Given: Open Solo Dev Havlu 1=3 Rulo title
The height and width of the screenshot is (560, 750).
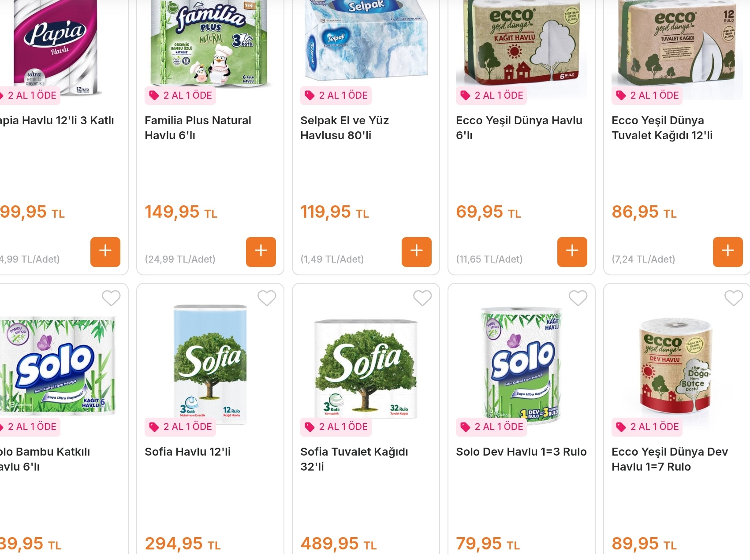Looking at the screenshot, I should (x=521, y=452).
